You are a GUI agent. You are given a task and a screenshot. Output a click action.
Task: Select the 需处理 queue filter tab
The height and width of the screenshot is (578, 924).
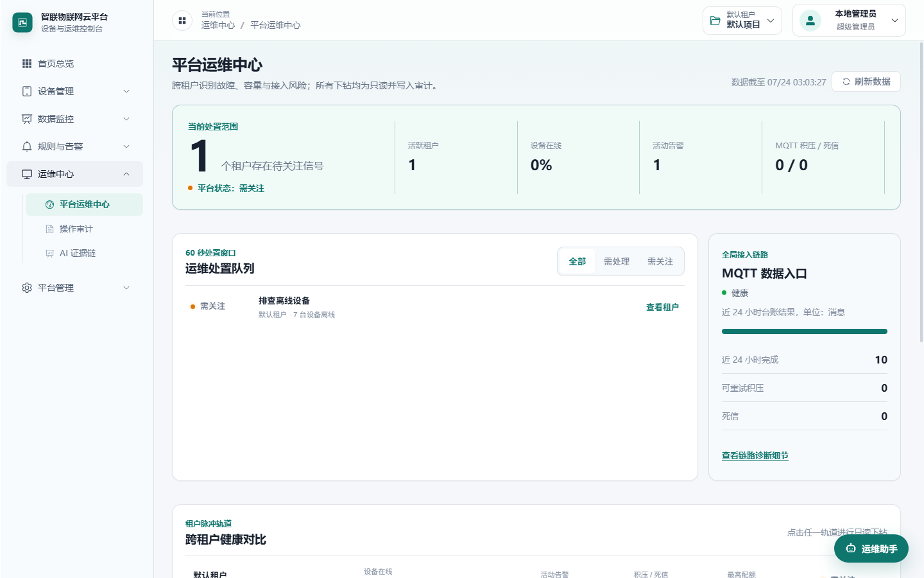tap(617, 261)
